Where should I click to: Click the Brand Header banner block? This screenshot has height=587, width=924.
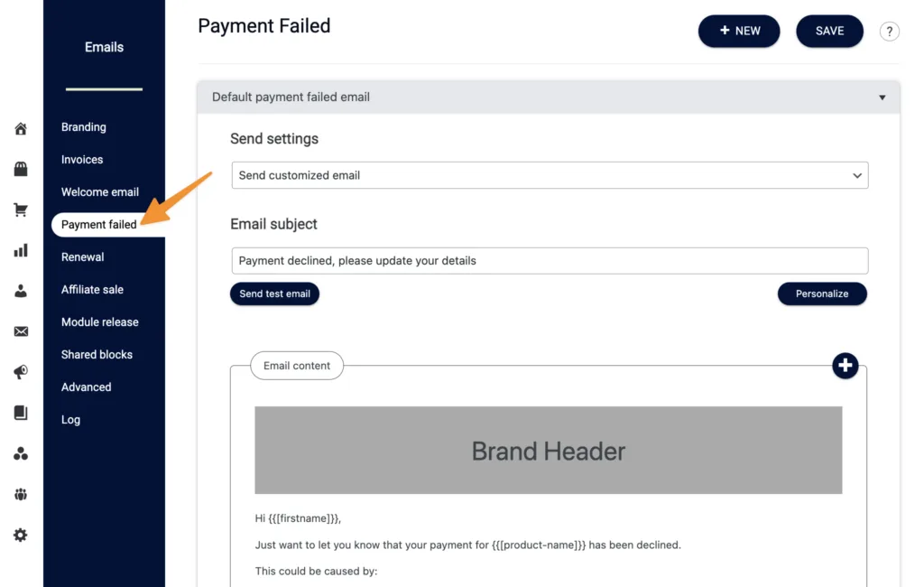click(549, 451)
